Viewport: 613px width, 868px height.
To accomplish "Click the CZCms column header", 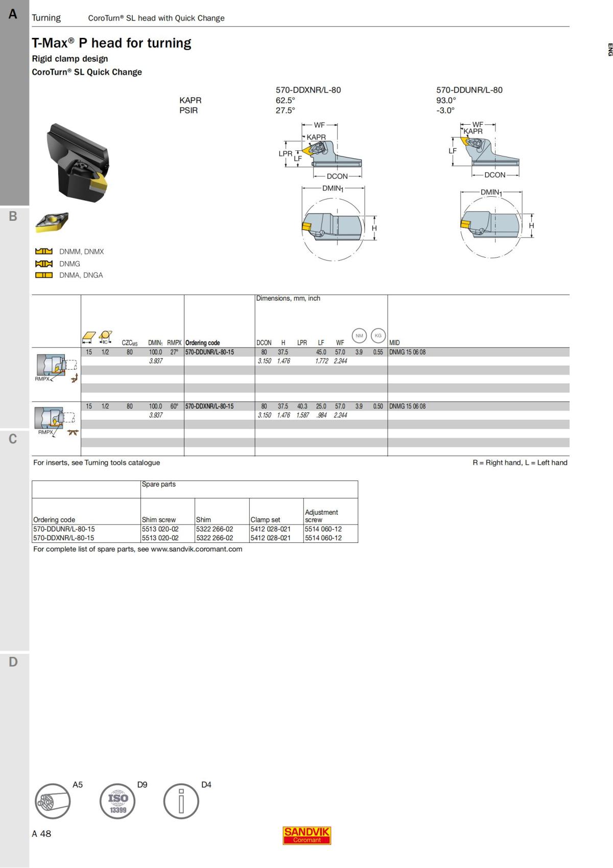I will click(130, 343).
